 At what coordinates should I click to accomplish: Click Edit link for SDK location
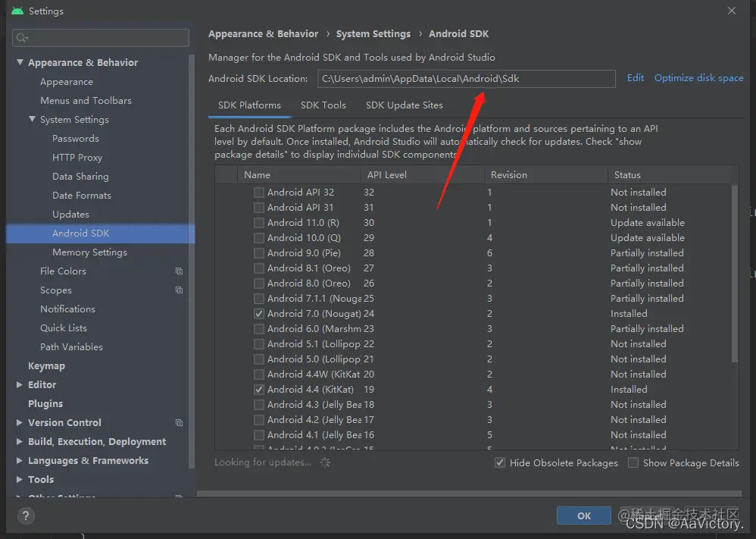coord(635,78)
